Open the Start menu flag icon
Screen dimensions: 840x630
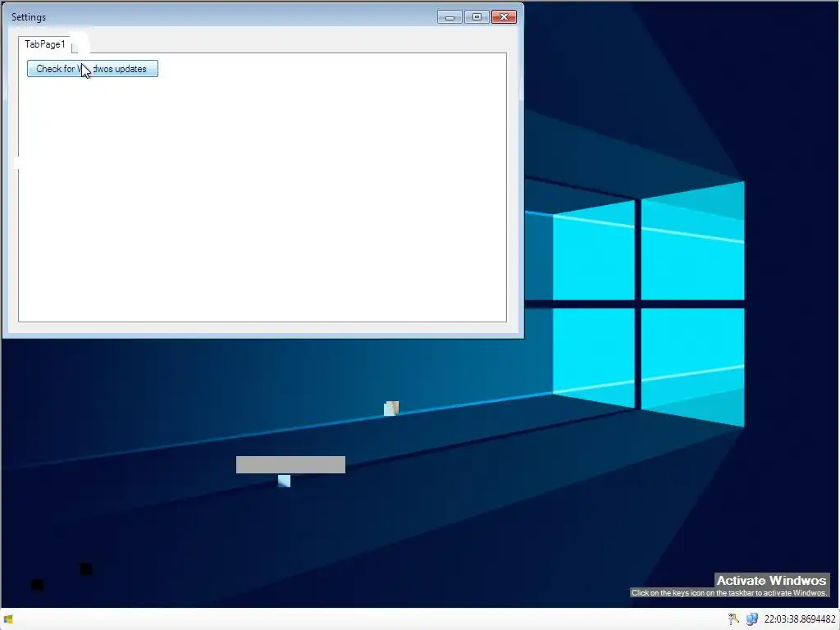click(8, 619)
